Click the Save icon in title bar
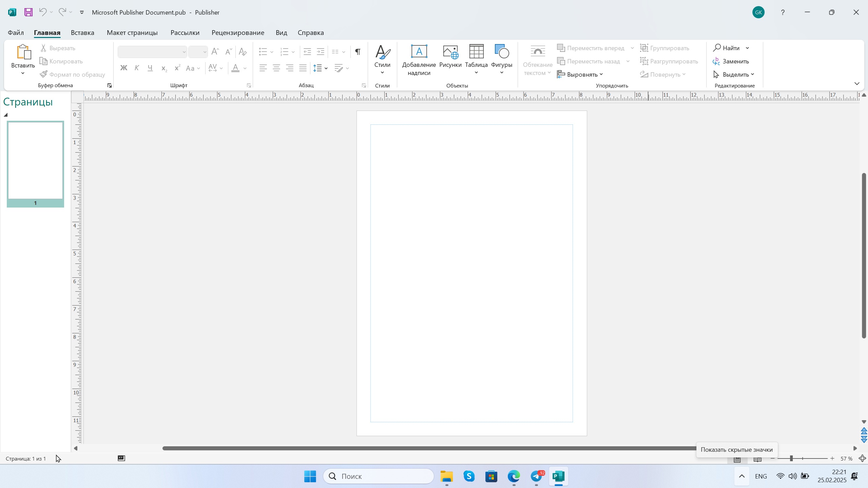The width and height of the screenshot is (868, 488). [x=28, y=12]
